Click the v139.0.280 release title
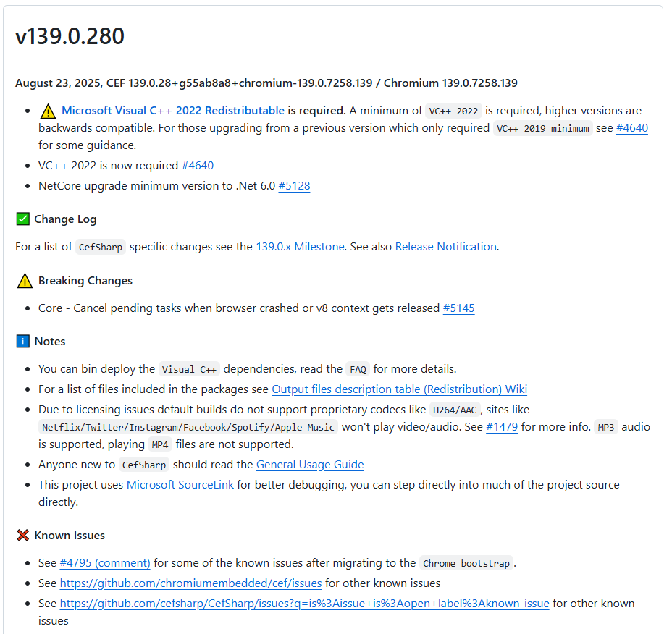 click(70, 36)
